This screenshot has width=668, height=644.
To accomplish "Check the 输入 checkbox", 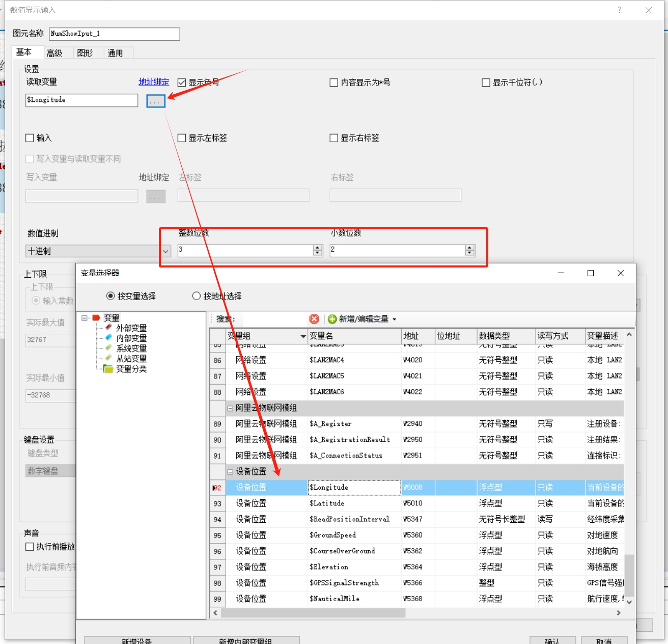I will [x=30, y=138].
